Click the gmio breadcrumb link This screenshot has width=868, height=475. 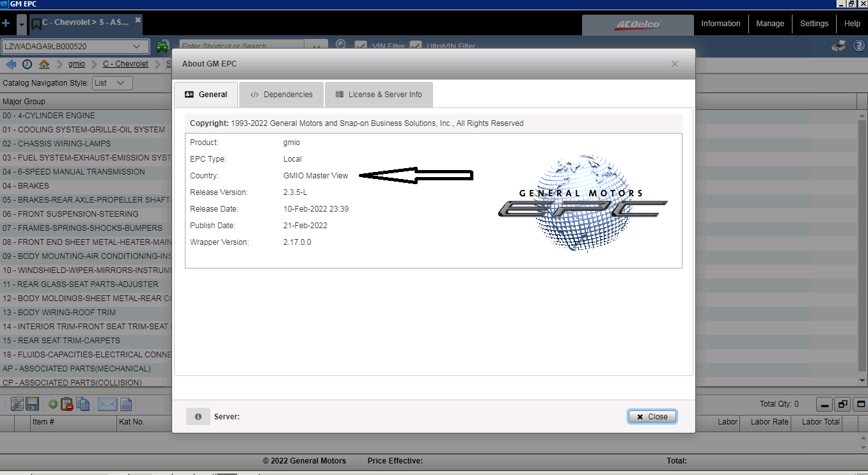click(77, 64)
